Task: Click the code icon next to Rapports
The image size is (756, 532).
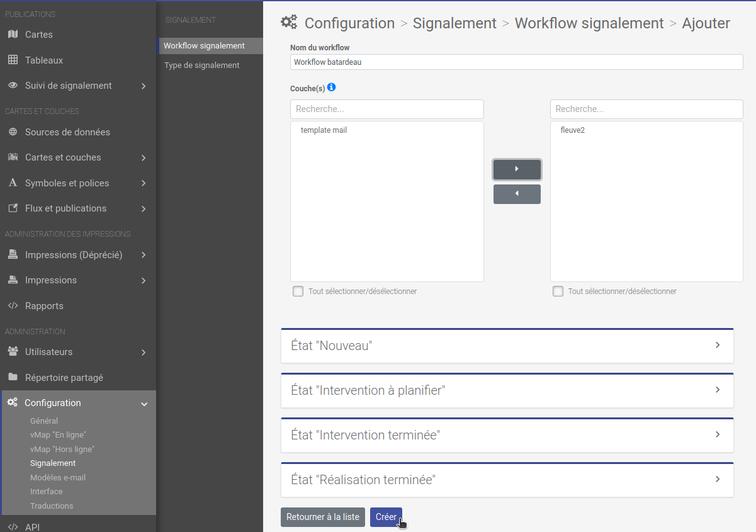Action: click(x=13, y=306)
